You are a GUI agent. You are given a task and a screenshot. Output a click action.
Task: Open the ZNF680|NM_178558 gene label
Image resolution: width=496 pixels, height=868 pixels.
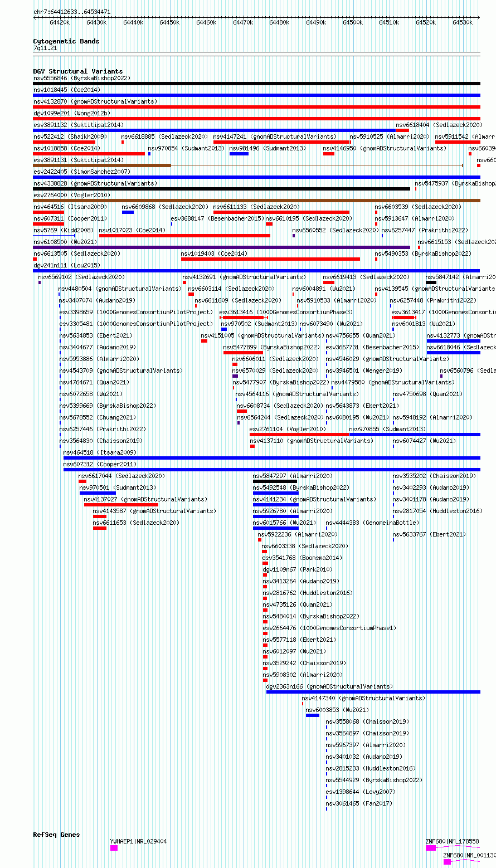[452, 841]
